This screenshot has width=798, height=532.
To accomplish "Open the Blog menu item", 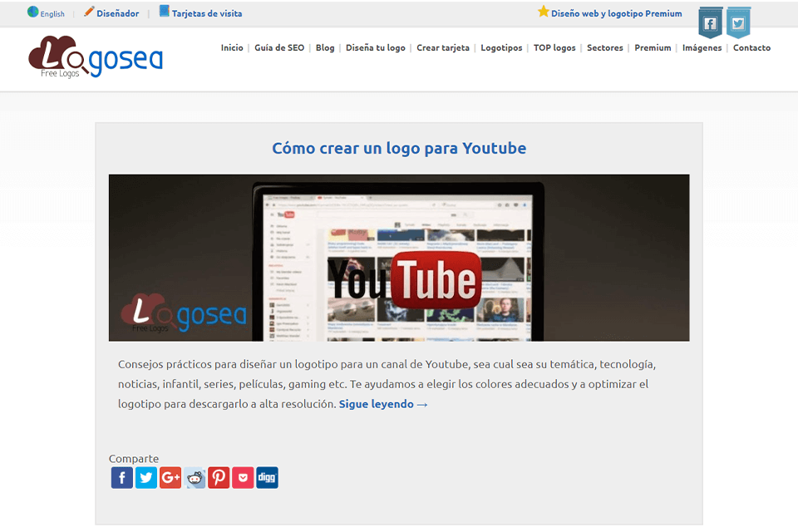I will (325, 48).
